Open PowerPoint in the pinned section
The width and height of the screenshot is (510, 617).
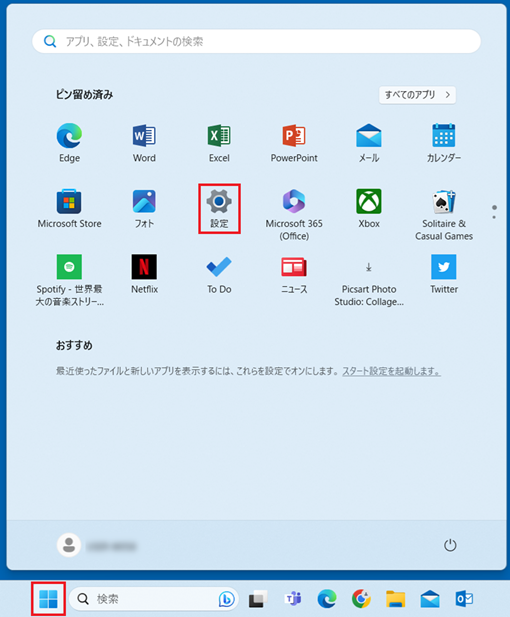click(x=294, y=143)
